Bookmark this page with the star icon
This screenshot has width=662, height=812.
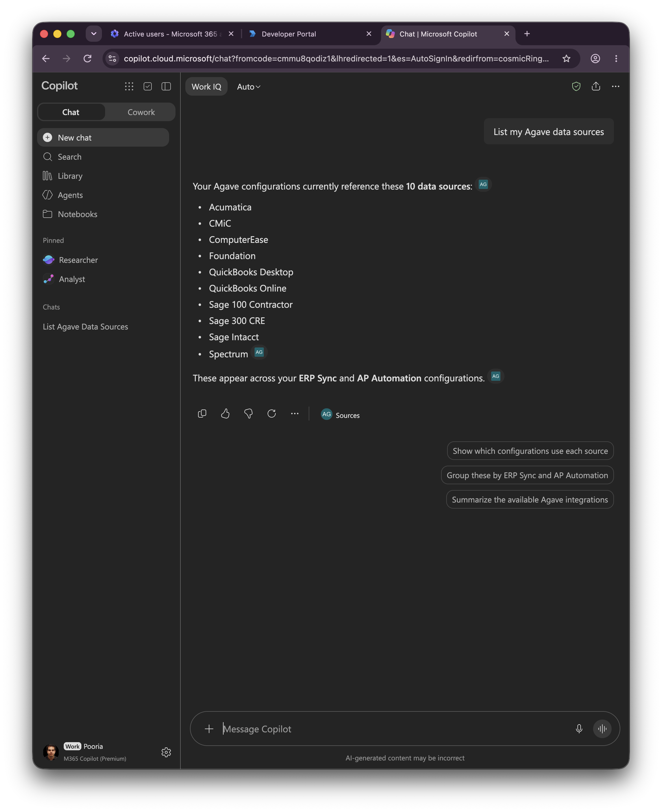566,58
